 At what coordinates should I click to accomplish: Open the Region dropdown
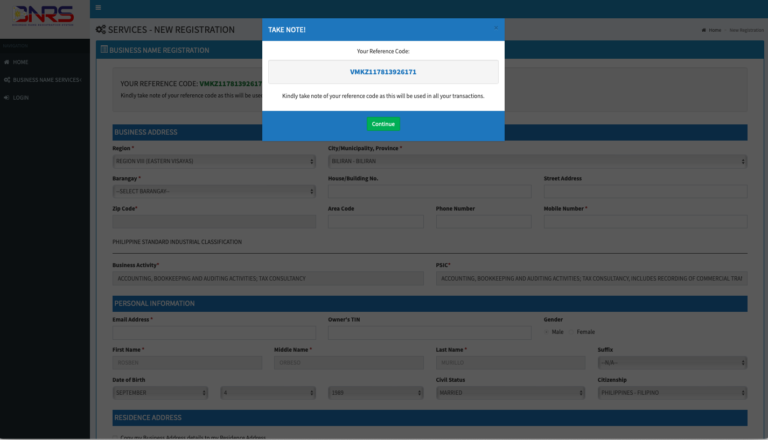pyautogui.click(x=214, y=161)
